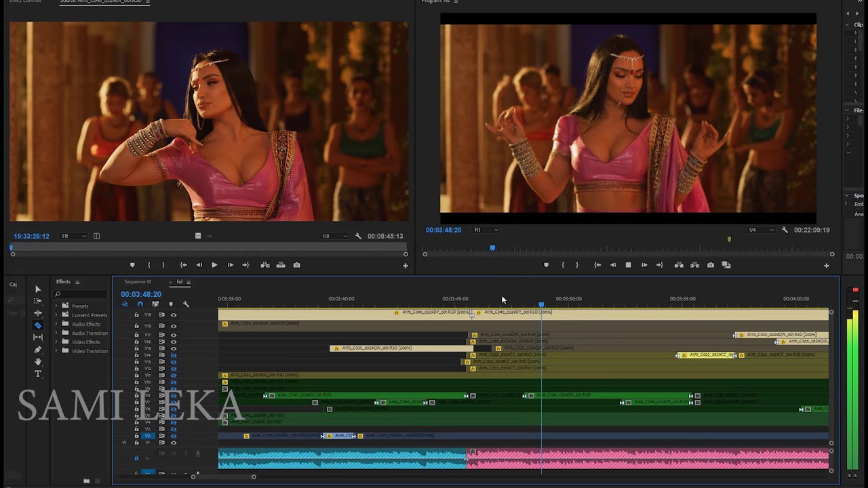
Task: Open Effects panel menu
Action: click(x=77, y=282)
